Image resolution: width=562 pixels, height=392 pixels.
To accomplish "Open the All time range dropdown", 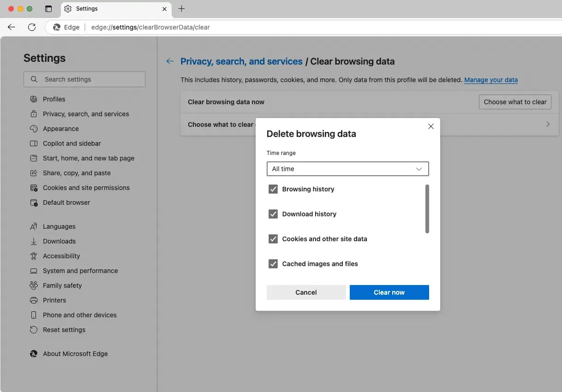I will (x=348, y=169).
